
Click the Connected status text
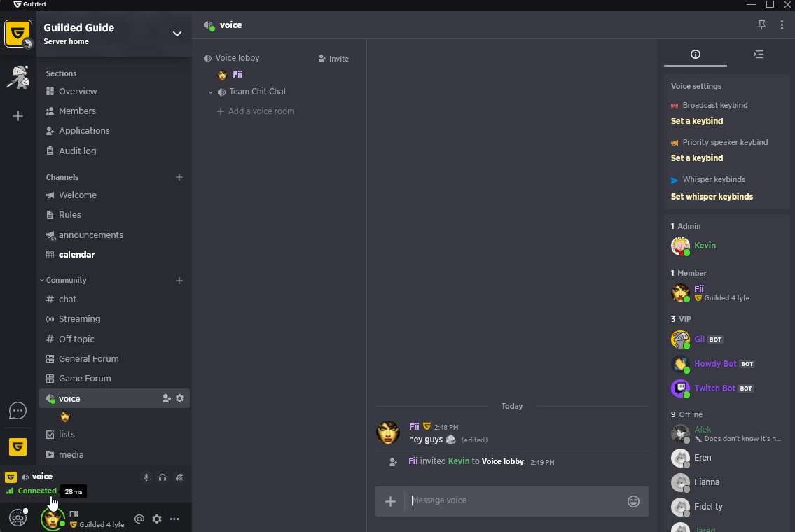(x=37, y=491)
